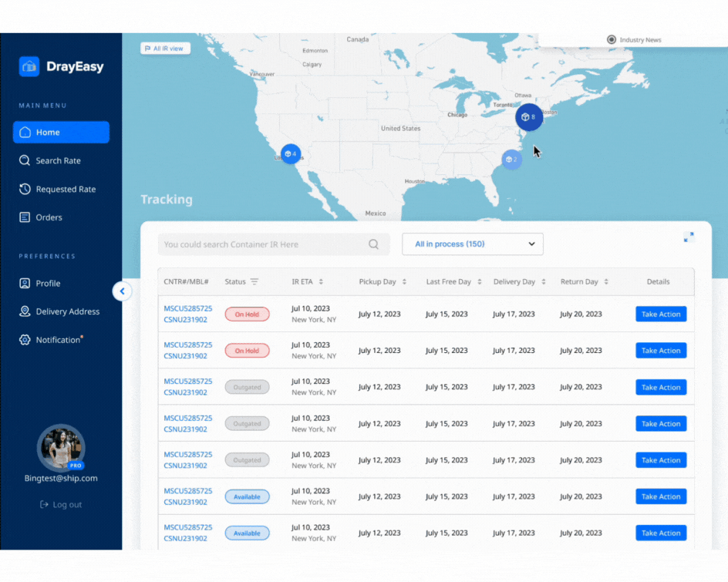Click the Bingtest@ship.com account email
The height and width of the screenshot is (582, 728).
61,479
